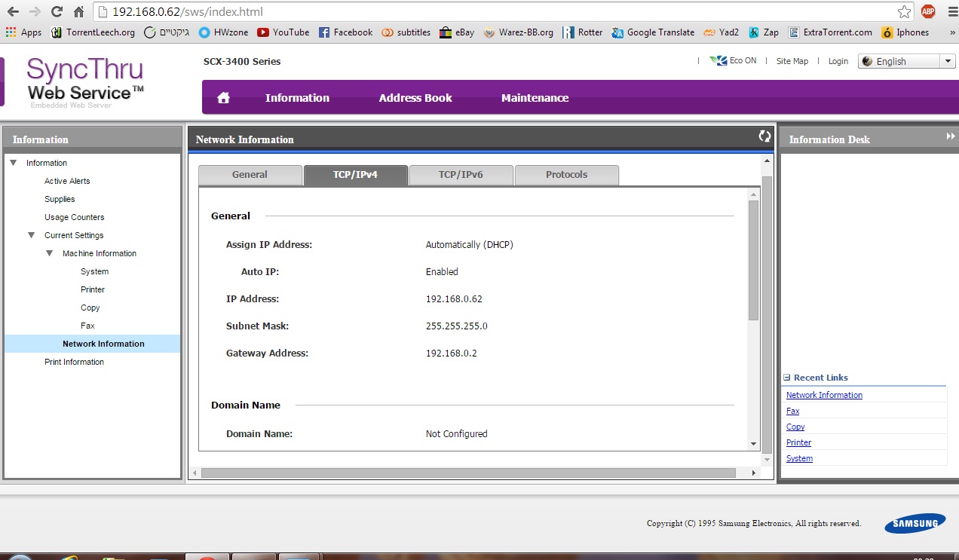Image resolution: width=959 pixels, height=560 pixels.
Task: Open the Google Translate bookmark
Action: (x=653, y=32)
